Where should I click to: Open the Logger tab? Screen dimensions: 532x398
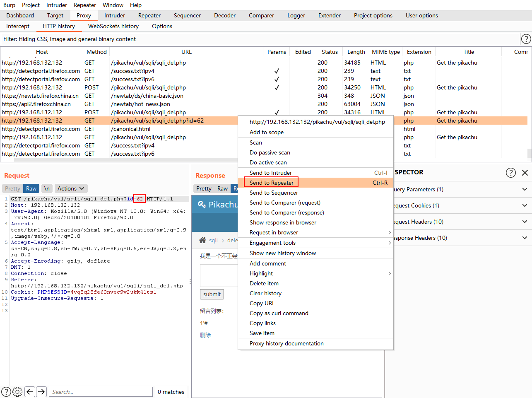(x=296, y=15)
